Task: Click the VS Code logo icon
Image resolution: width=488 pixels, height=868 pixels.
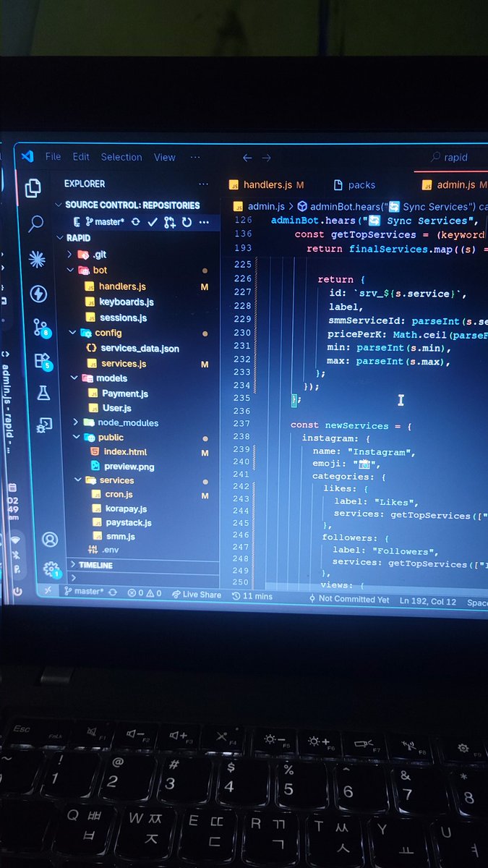Action: tap(27, 156)
